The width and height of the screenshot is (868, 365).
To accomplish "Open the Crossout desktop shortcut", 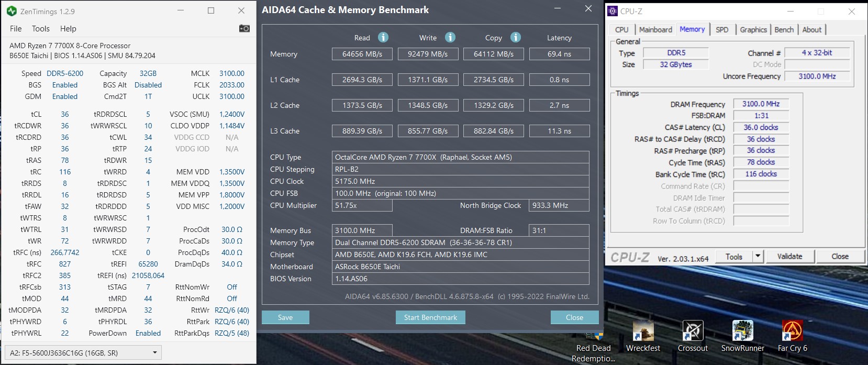I will (x=693, y=336).
